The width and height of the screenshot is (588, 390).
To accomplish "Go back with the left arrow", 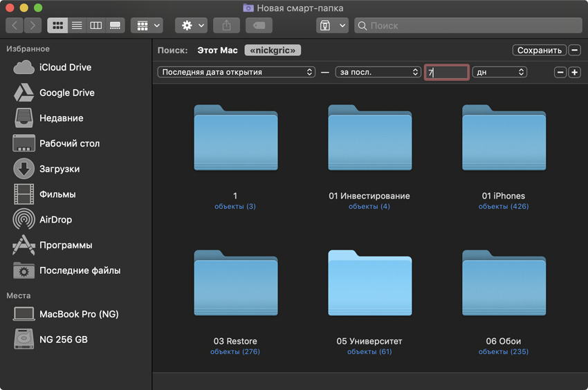I will [x=15, y=26].
